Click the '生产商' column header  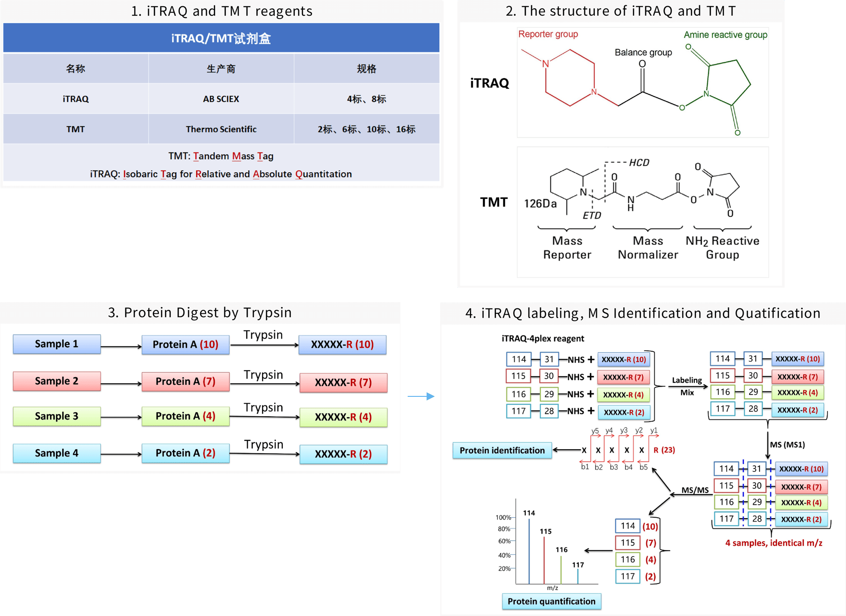(221, 69)
